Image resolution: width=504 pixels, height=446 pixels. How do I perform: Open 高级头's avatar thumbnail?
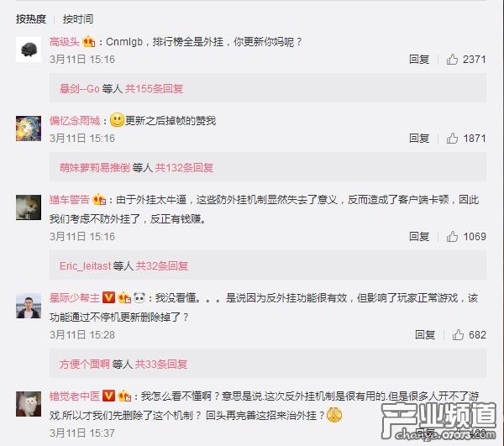tap(29, 50)
